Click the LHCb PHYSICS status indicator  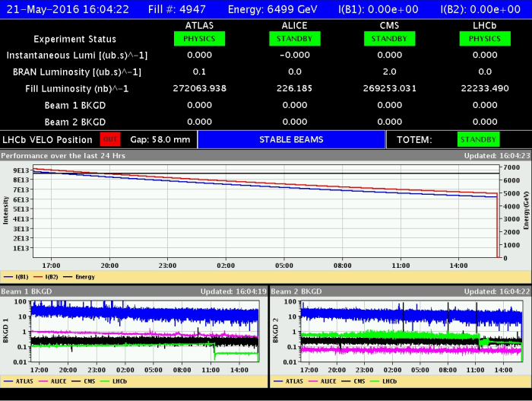[485, 39]
